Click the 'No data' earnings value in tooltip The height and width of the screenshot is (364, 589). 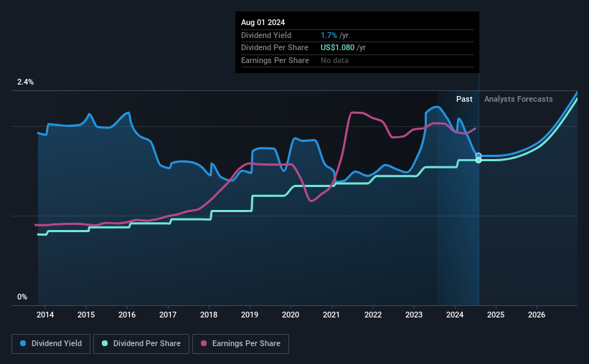click(334, 60)
